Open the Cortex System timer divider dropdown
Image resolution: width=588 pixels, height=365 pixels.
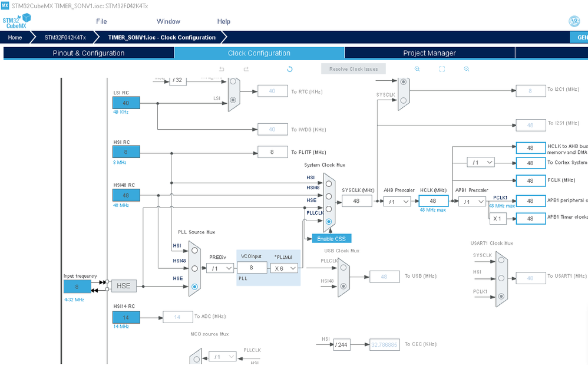coord(481,162)
